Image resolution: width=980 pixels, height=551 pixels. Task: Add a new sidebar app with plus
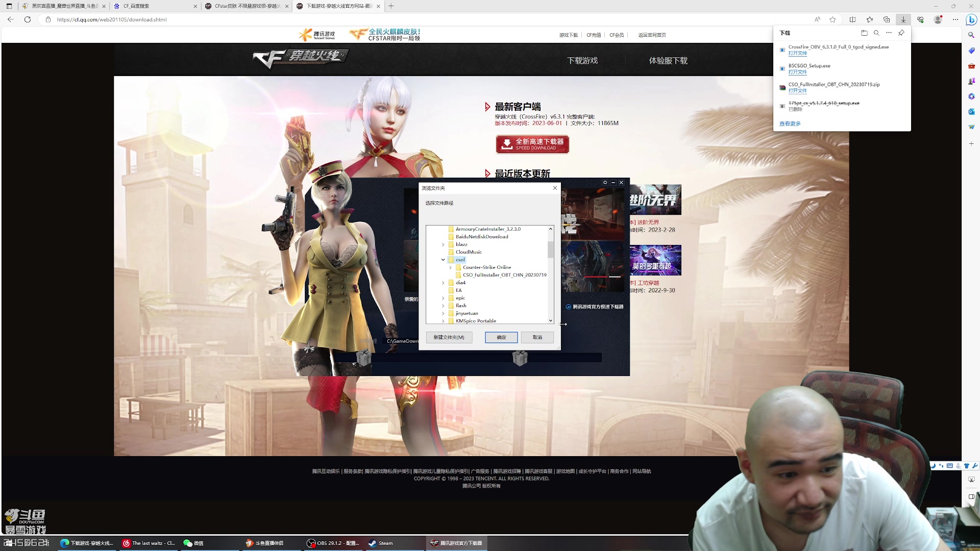[x=971, y=144]
